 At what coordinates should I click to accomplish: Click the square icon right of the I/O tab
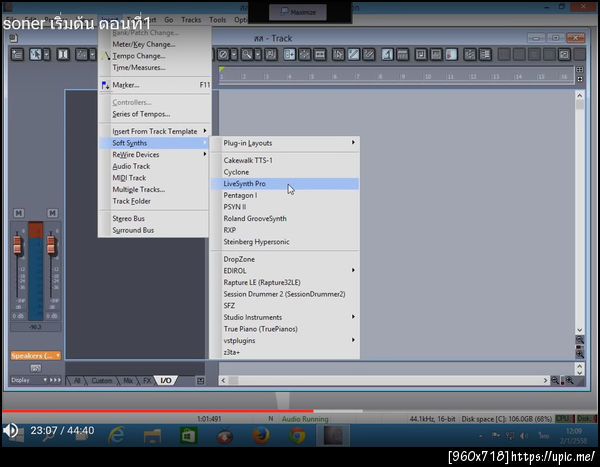pyautogui.click(x=200, y=380)
